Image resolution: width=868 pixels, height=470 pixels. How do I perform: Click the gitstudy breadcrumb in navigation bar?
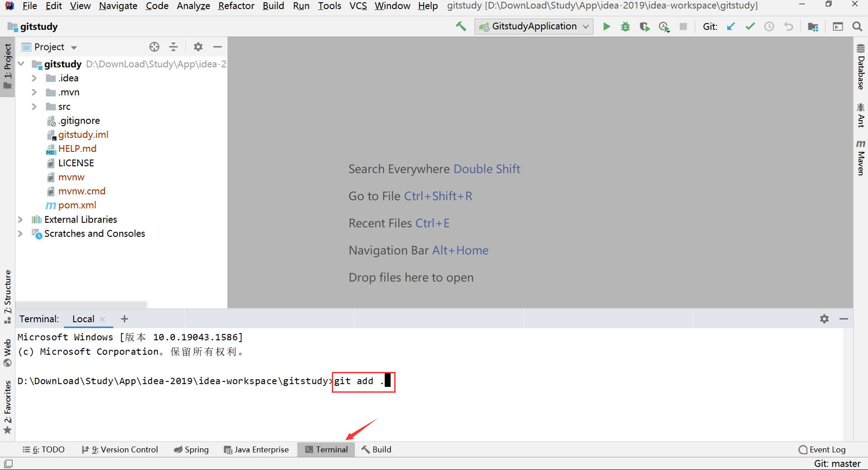[33, 27]
